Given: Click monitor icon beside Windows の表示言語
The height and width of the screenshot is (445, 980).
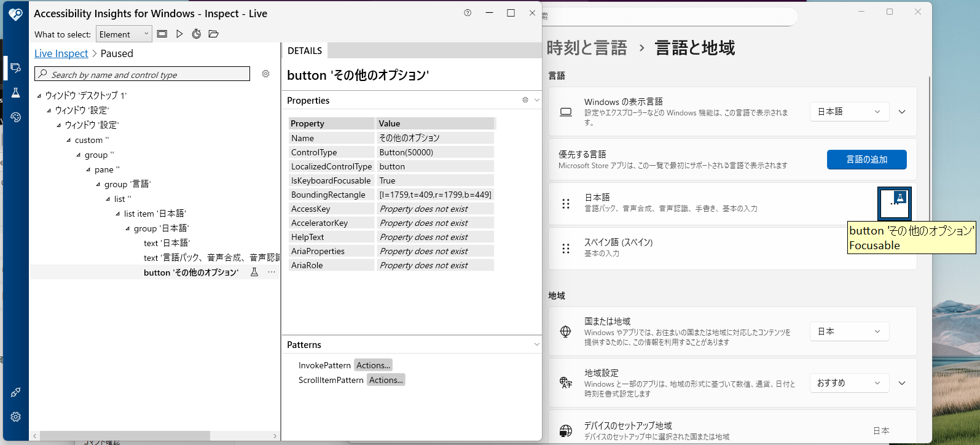Looking at the screenshot, I should point(566,112).
